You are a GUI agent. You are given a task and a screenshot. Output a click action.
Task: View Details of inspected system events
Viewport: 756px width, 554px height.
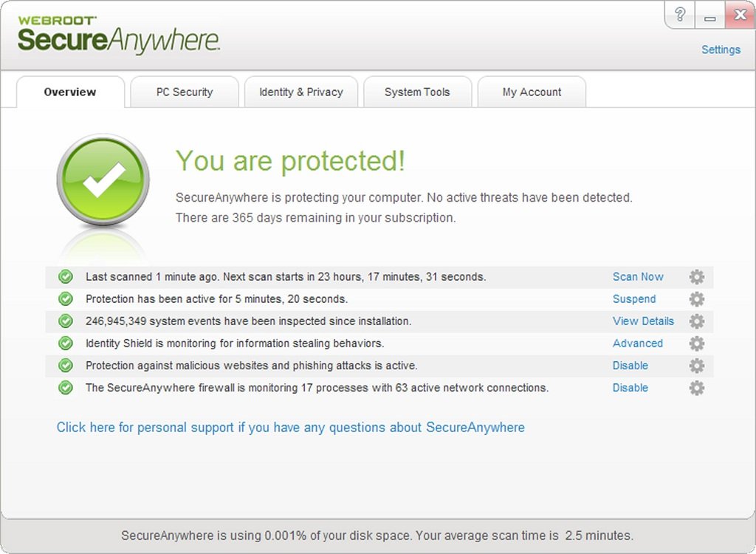point(643,321)
